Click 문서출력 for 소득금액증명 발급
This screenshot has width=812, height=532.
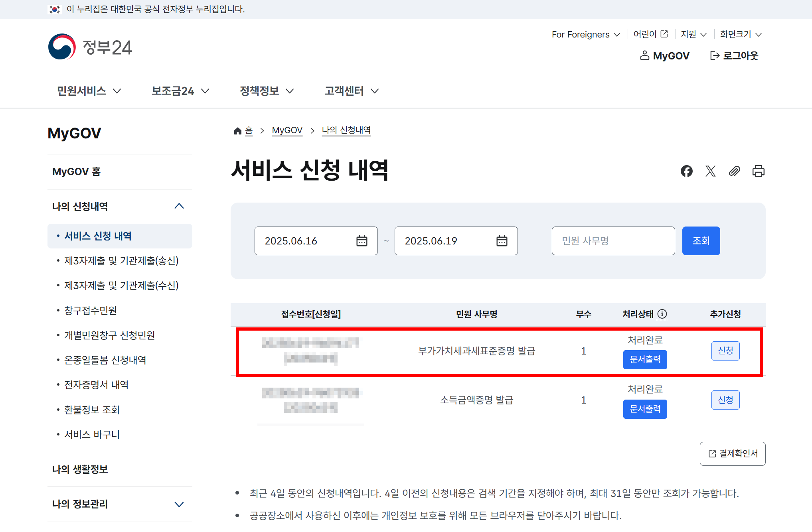[x=645, y=409]
